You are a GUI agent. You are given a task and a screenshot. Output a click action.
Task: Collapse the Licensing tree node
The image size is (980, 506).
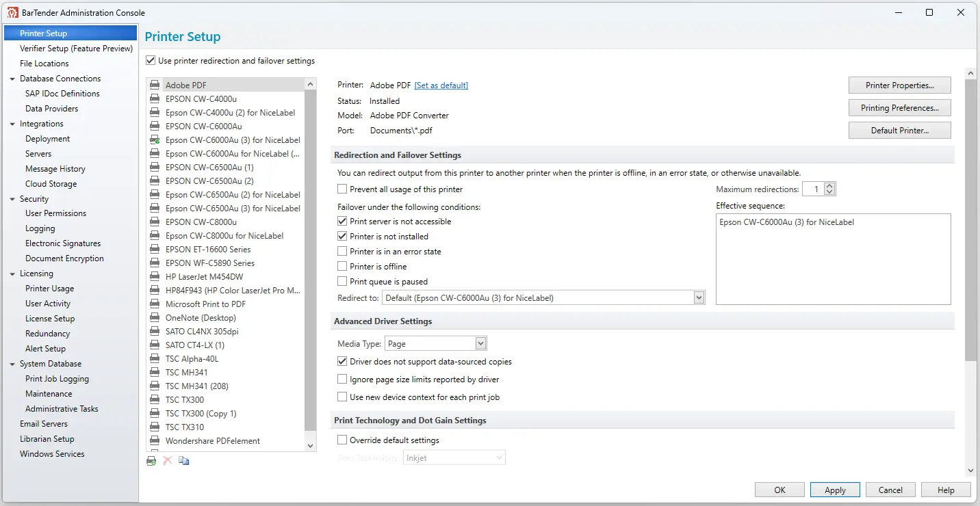click(12, 274)
